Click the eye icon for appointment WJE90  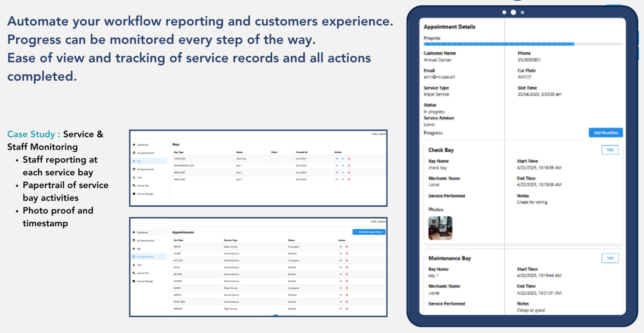pyautogui.click(x=341, y=288)
